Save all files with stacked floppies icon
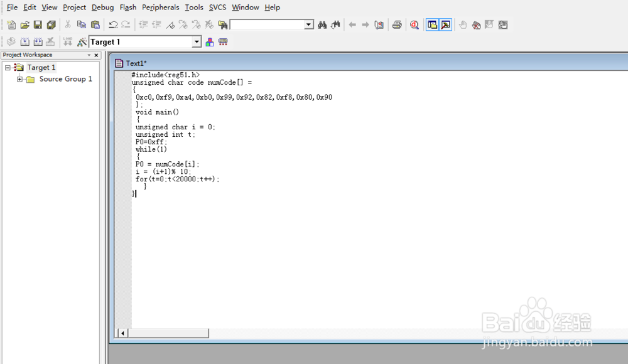The height and width of the screenshot is (364, 628). coord(51,25)
